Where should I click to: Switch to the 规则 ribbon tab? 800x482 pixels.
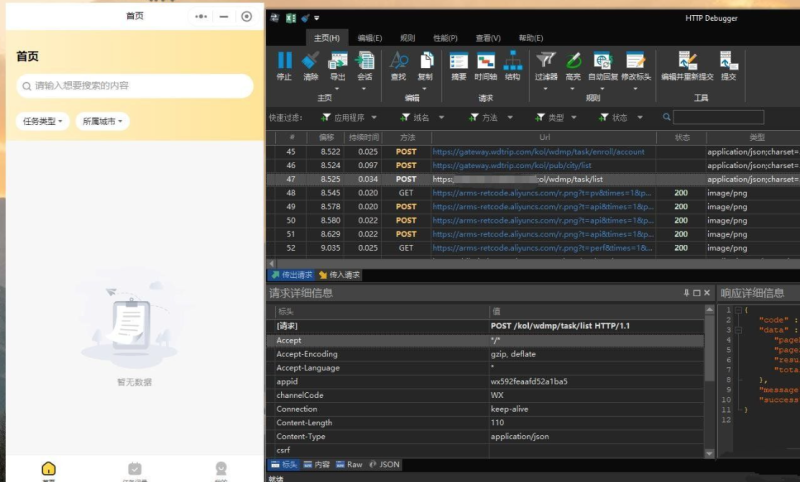coord(407,38)
